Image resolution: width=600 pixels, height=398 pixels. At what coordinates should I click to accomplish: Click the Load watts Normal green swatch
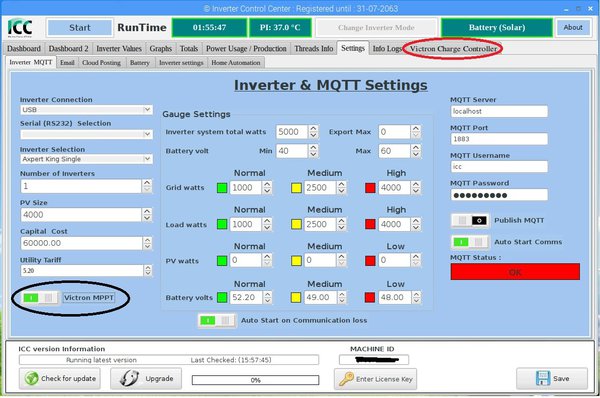pyautogui.click(x=222, y=224)
